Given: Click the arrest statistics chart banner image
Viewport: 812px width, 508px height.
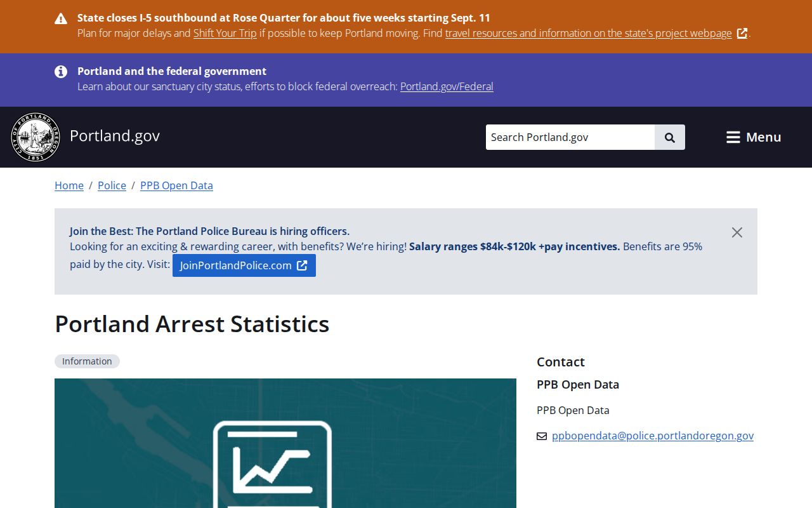Looking at the screenshot, I should pos(285,443).
